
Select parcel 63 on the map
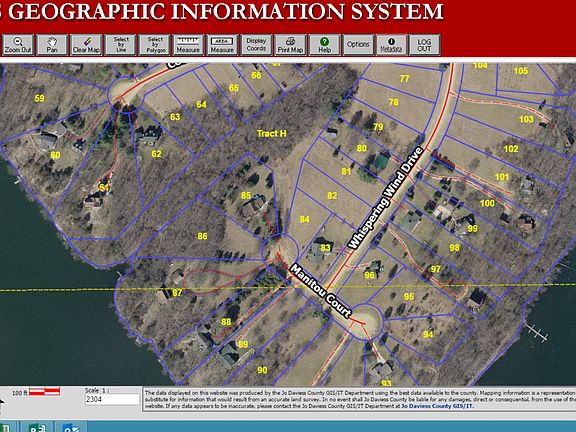[175, 117]
